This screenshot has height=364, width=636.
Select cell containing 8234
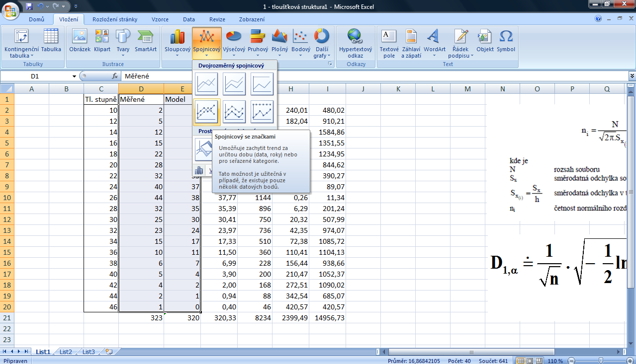(x=256, y=318)
